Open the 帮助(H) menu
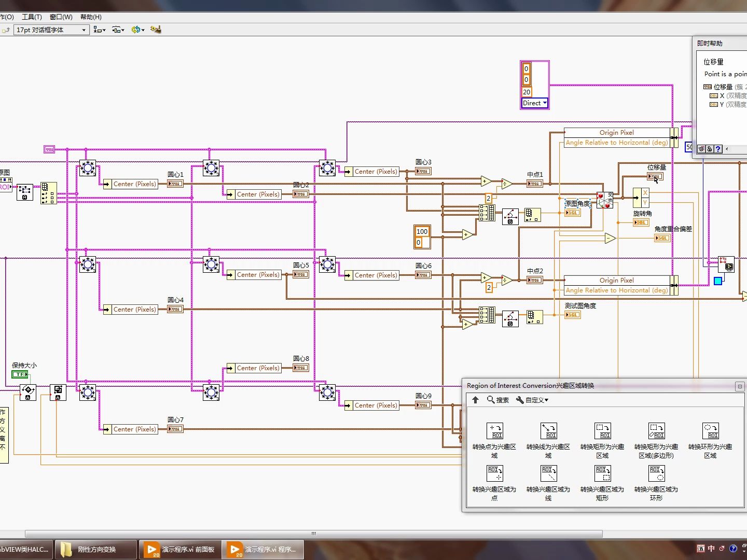Viewport: 747px width, 560px height. point(90,17)
